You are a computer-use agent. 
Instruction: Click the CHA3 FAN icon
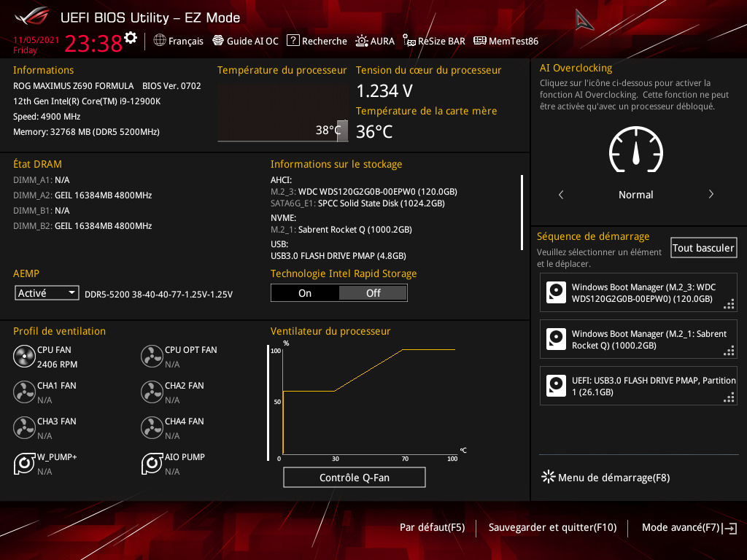(24, 428)
